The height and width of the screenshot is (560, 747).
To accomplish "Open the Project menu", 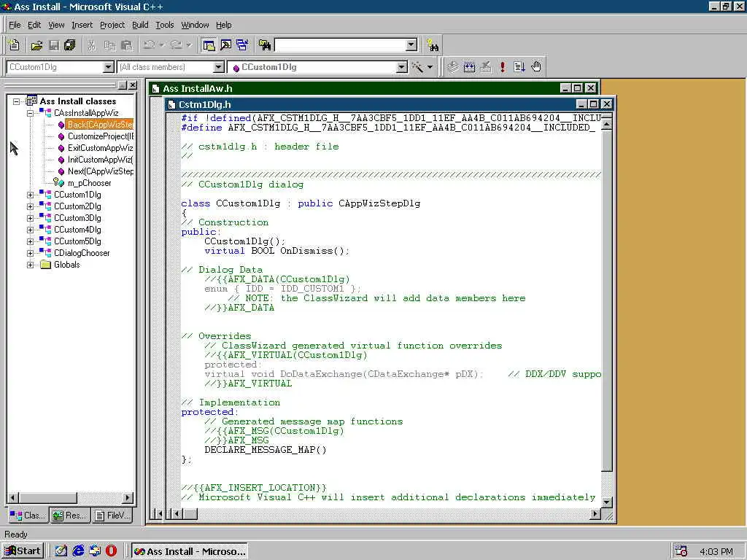I will pos(112,25).
